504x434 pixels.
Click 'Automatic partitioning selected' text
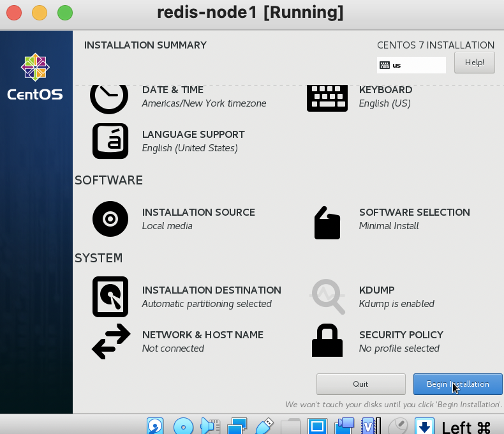click(207, 303)
